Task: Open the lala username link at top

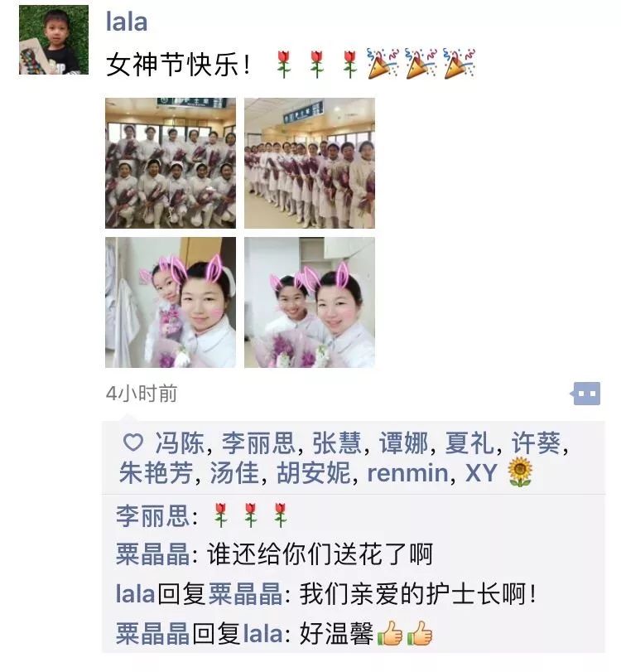Action: coord(127,22)
